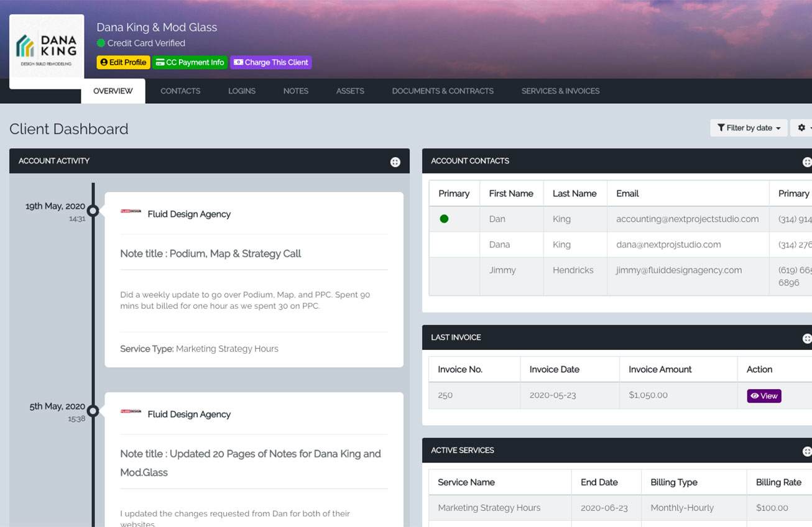The height and width of the screenshot is (527, 812).
Task: Click Fluid Design Agency logo on Updated 20 Pages note
Action: 131,411
